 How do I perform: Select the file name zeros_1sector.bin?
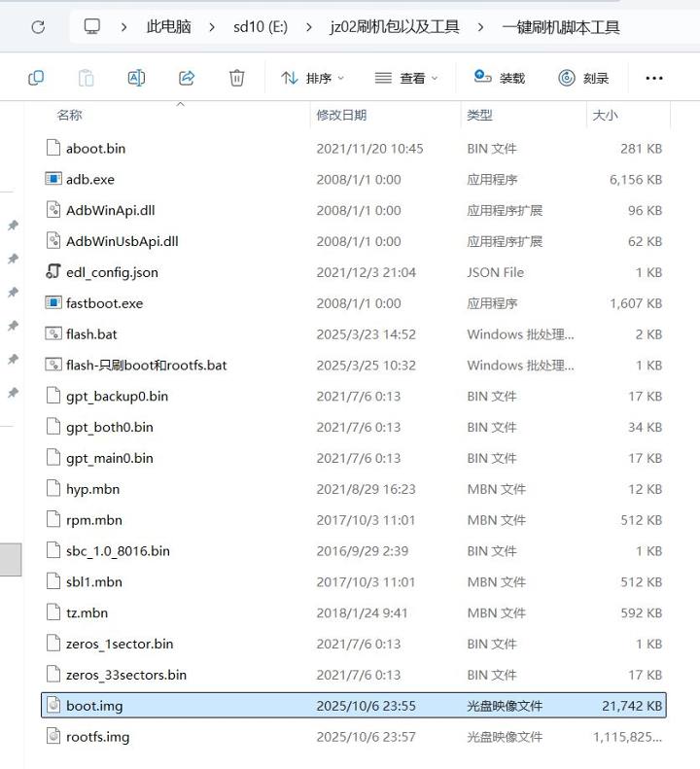tap(120, 644)
